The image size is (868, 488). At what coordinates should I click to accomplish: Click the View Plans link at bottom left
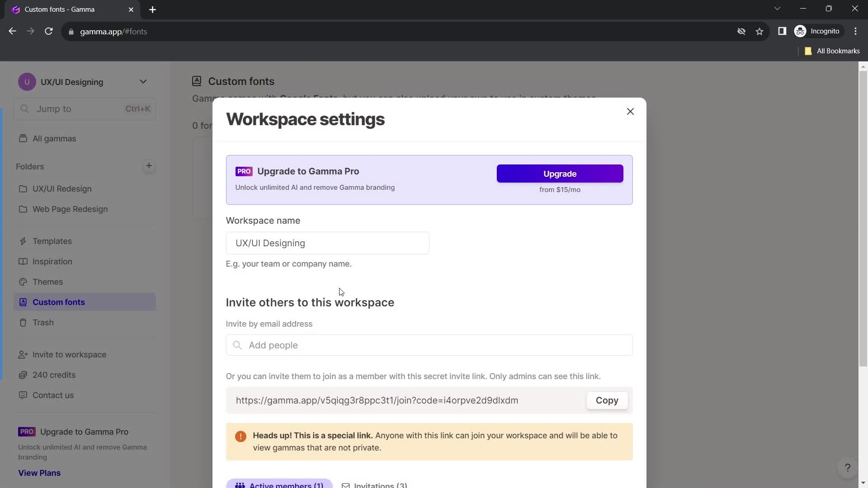pyautogui.click(x=39, y=473)
